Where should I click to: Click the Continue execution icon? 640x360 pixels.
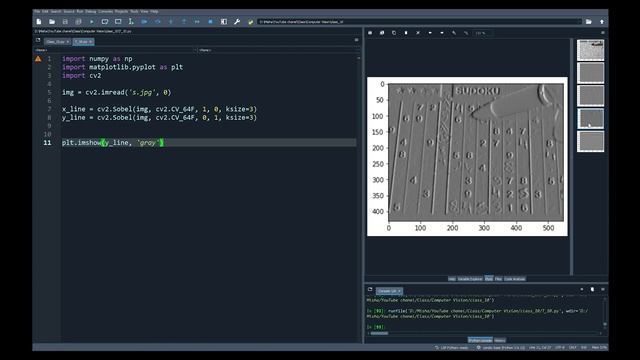(197, 22)
